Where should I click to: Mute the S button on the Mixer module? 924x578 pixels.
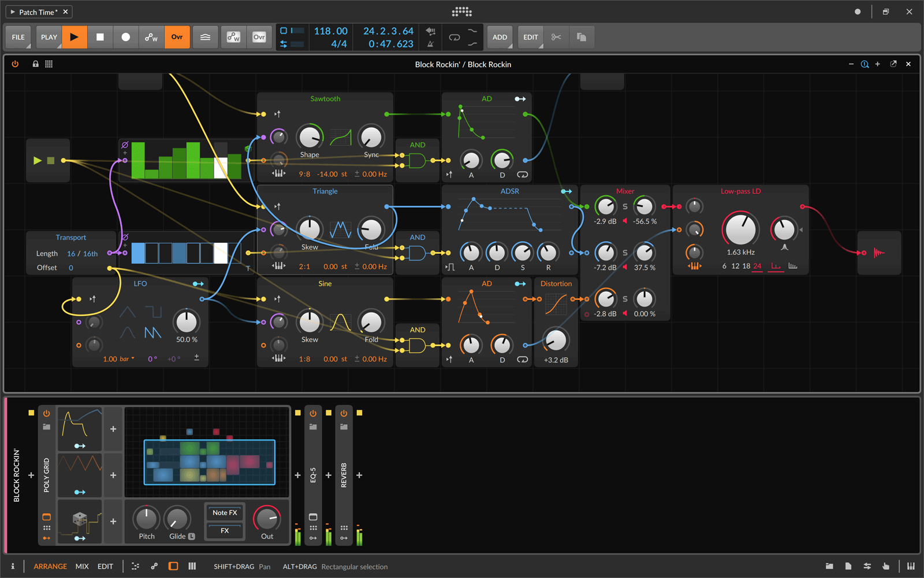point(624,205)
